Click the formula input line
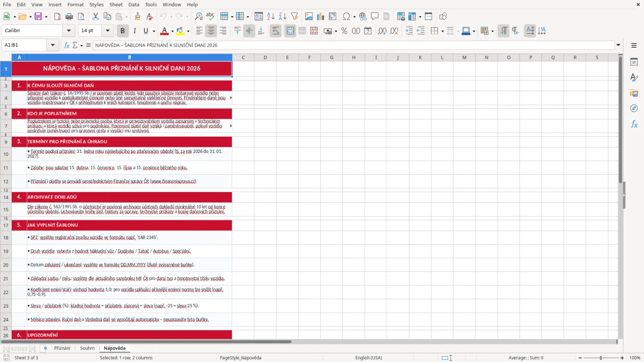Screen dimensions: 644x362 (x=353, y=45)
